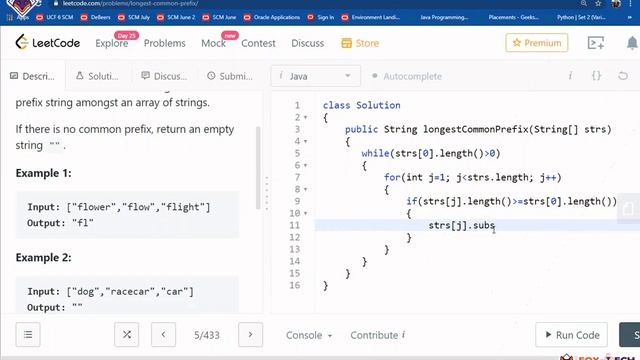Open the Java Programming bookmark
Screen dimensions: 640x360
point(444,17)
